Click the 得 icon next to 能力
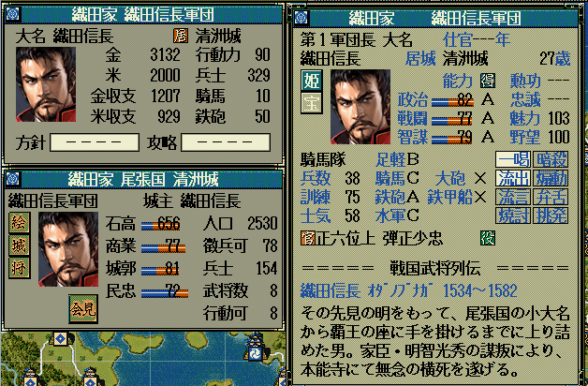This screenshot has height=386, width=588. point(488,81)
